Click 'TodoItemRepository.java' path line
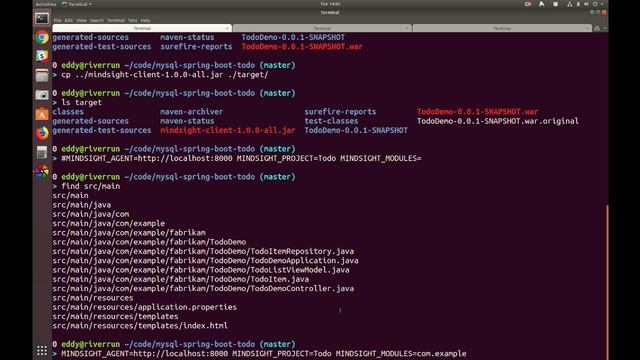Image resolution: width=640 pixels, height=360 pixels. (203, 251)
